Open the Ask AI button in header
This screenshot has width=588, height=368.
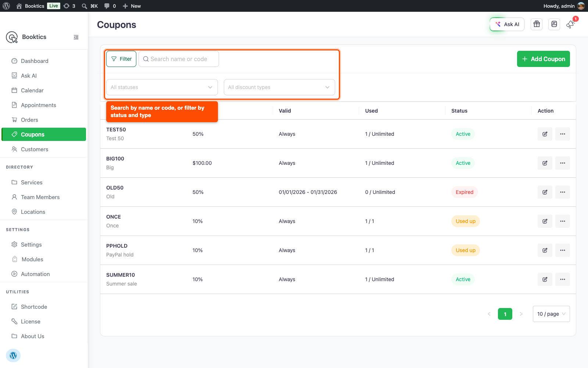[507, 24]
